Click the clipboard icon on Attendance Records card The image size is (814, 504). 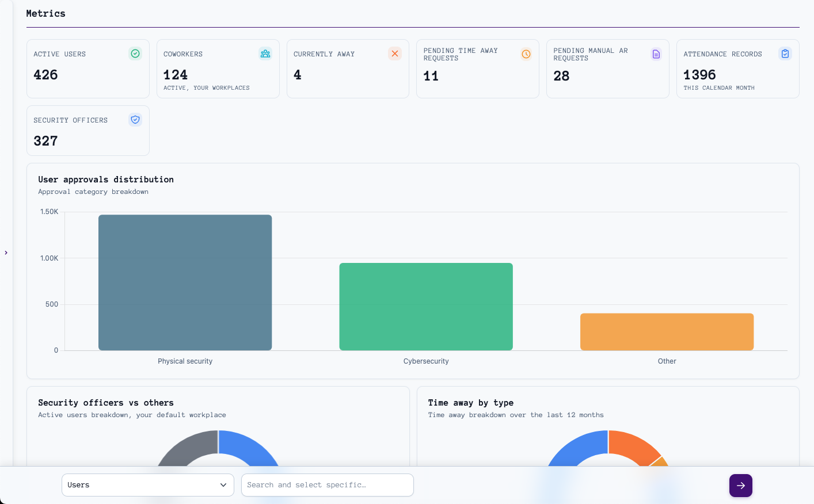point(785,53)
